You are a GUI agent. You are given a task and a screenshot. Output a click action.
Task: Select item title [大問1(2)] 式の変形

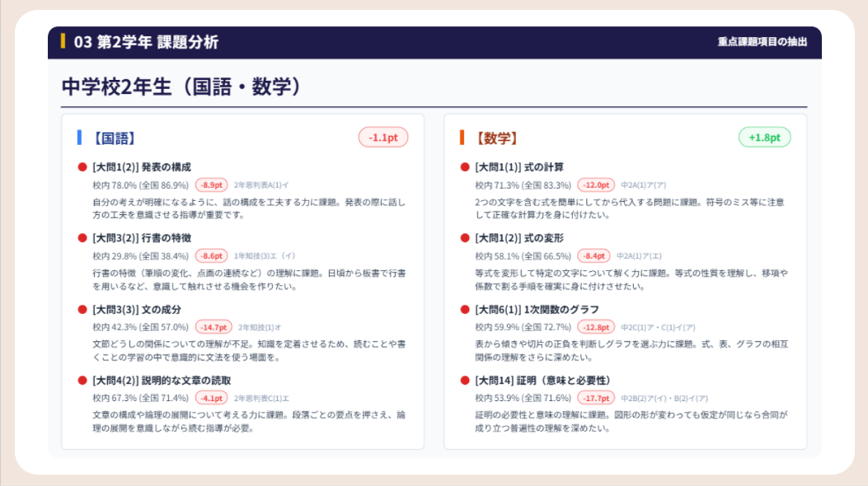pos(519,238)
